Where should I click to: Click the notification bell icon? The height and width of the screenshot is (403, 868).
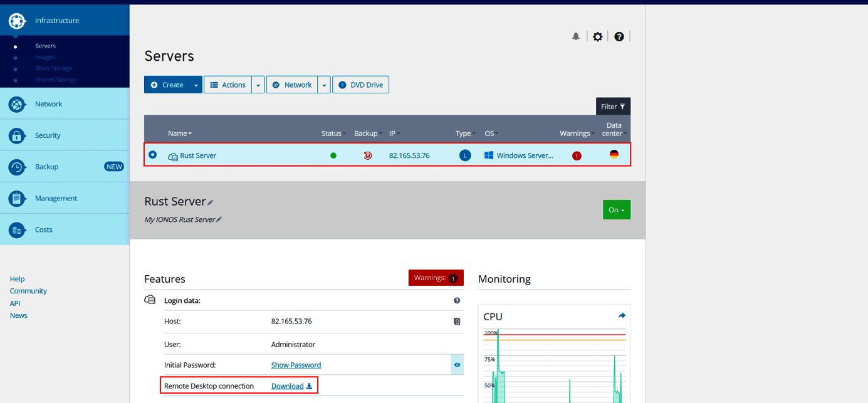(x=576, y=36)
